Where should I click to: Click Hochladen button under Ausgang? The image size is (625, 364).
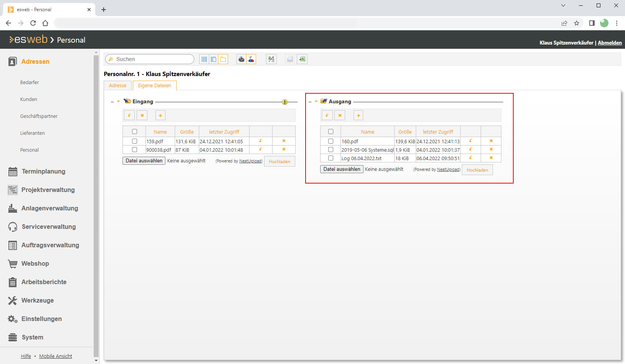[x=477, y=170]
